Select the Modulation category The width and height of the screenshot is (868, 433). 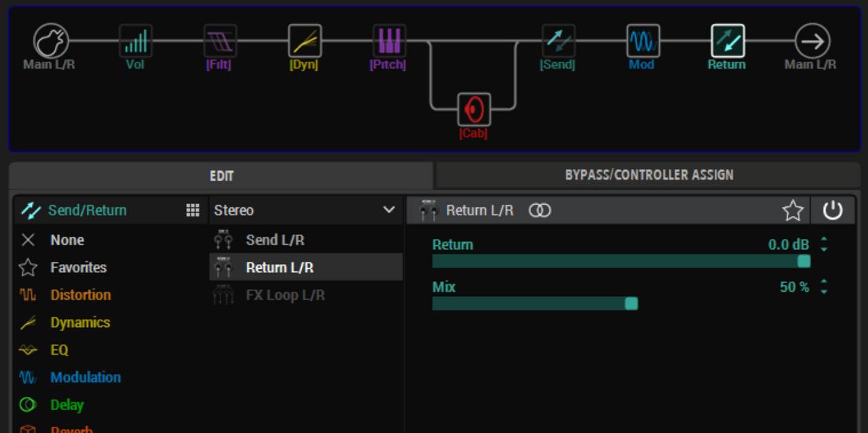85,377
